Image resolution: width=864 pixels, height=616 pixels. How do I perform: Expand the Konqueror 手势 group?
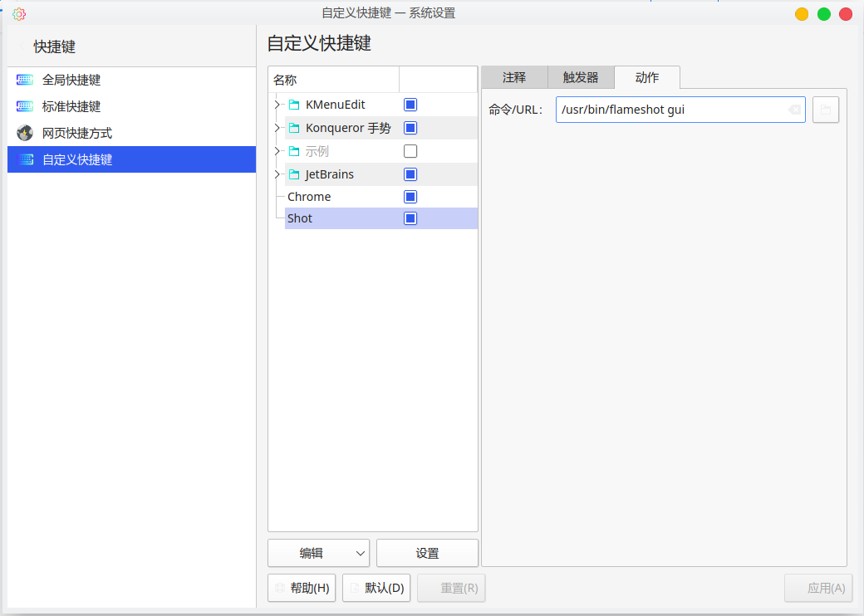(278, 128)
